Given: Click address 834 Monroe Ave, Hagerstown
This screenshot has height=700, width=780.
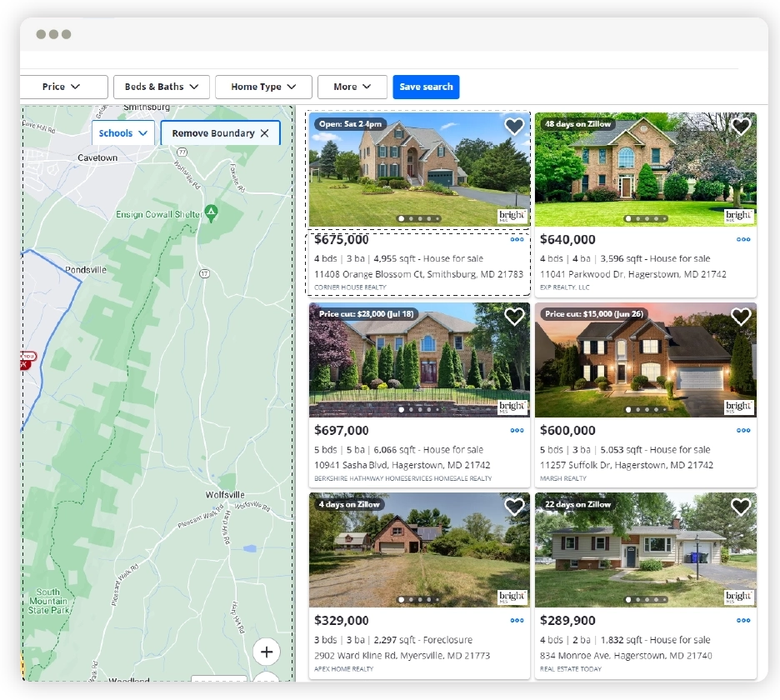Looking at the screenshot, I should point(626,656).
